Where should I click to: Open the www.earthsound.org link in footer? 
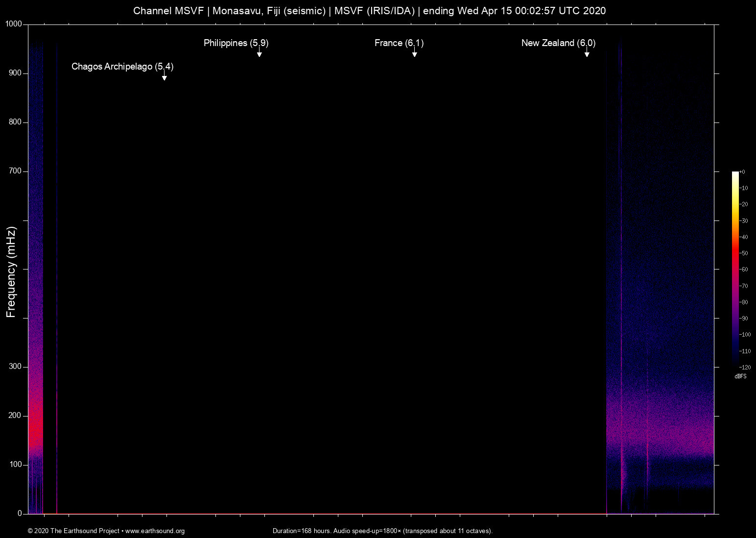tap(155, 531)
